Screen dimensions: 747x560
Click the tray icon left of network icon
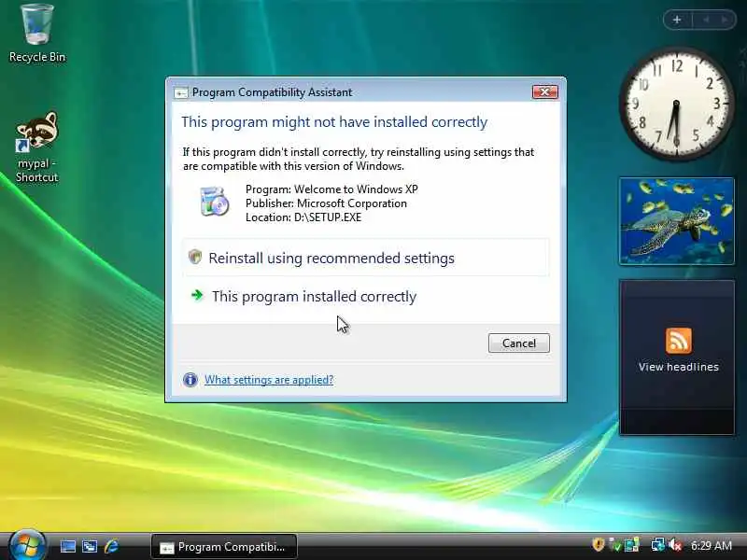(632, 544)
